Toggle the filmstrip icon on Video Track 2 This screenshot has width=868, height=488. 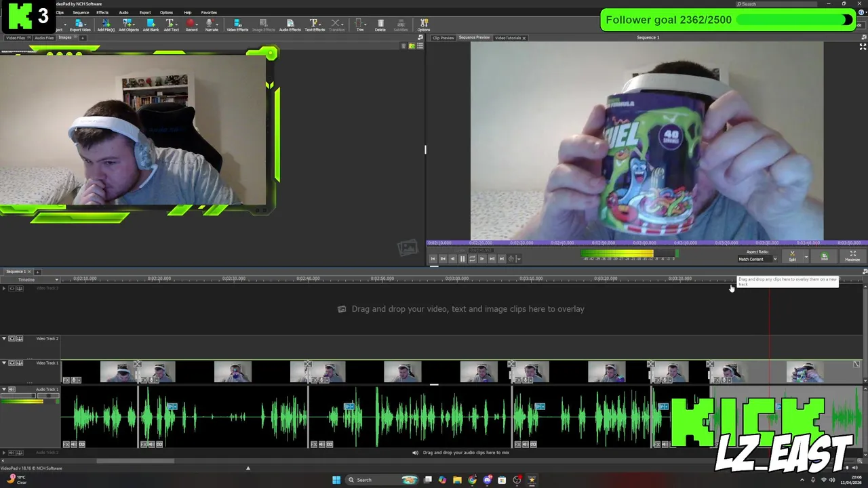20,338
